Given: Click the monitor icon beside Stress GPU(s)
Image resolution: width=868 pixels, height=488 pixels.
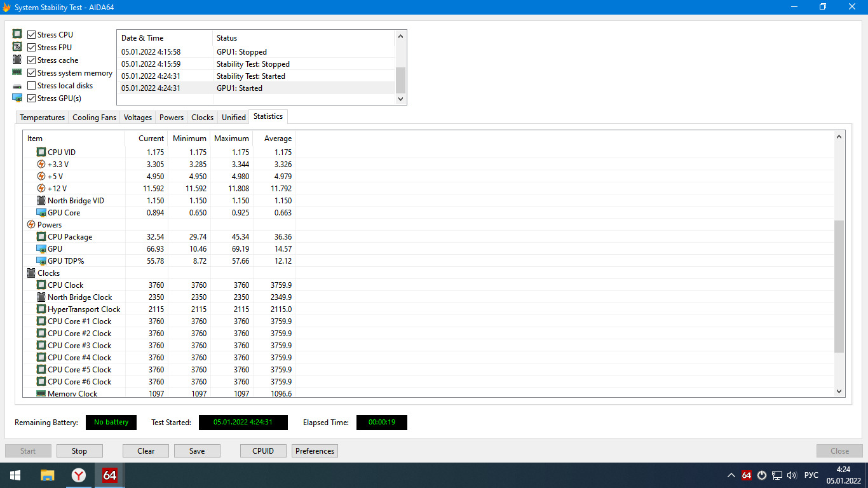Looking at the screenshot, I should pyautogui.click(x=17, y=98).
